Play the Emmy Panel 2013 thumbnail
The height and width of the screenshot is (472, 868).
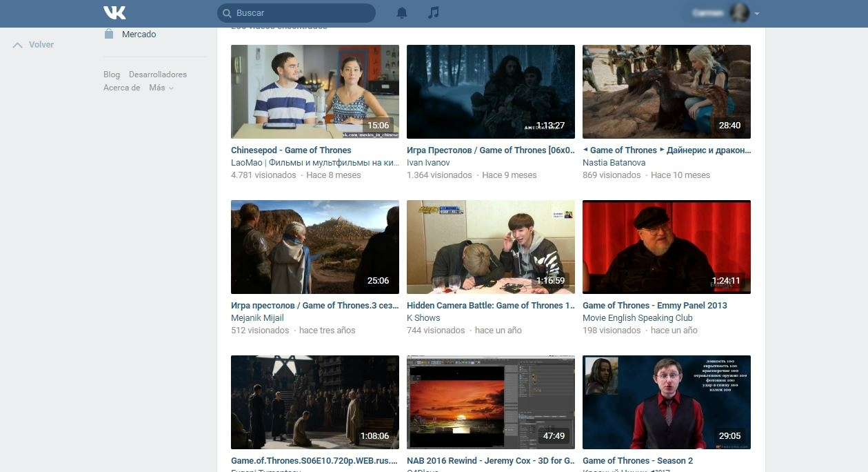(667, 247)
